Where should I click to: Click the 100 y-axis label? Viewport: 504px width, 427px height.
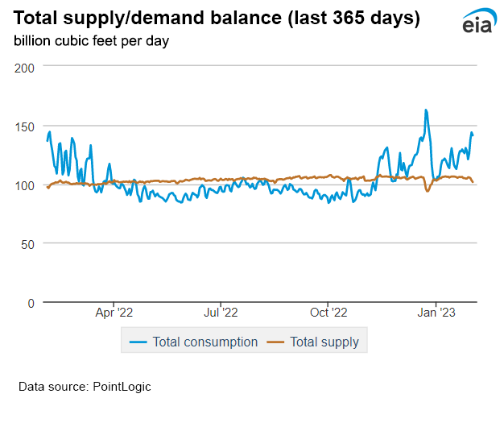tap(24, 186)
